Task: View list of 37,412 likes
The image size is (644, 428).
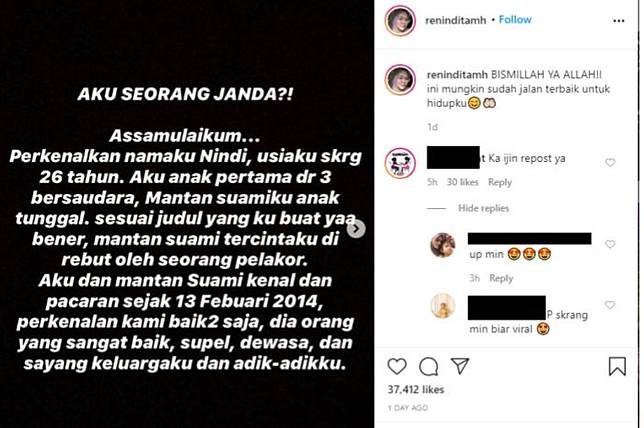Action: 416,389
